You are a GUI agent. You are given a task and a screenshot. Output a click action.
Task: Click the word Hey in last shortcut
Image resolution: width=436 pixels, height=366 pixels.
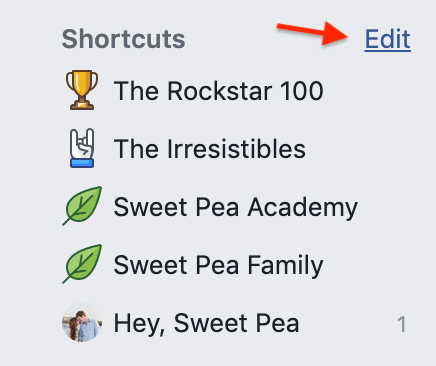click(140, 324)
